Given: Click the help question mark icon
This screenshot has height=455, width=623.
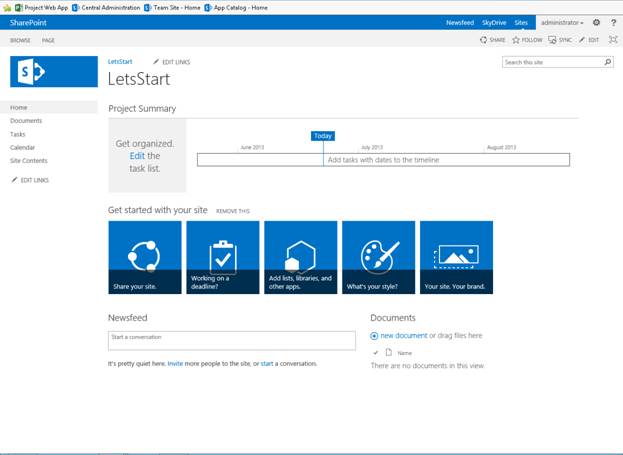Looking at the screenshot, I should tap(613, 23).
